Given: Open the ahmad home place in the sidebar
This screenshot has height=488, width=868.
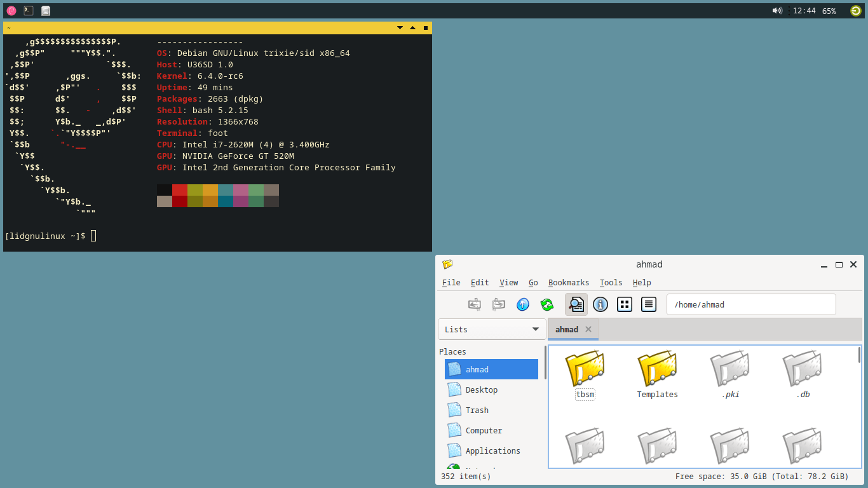Looking at the screenshot, I should [491, 369].
